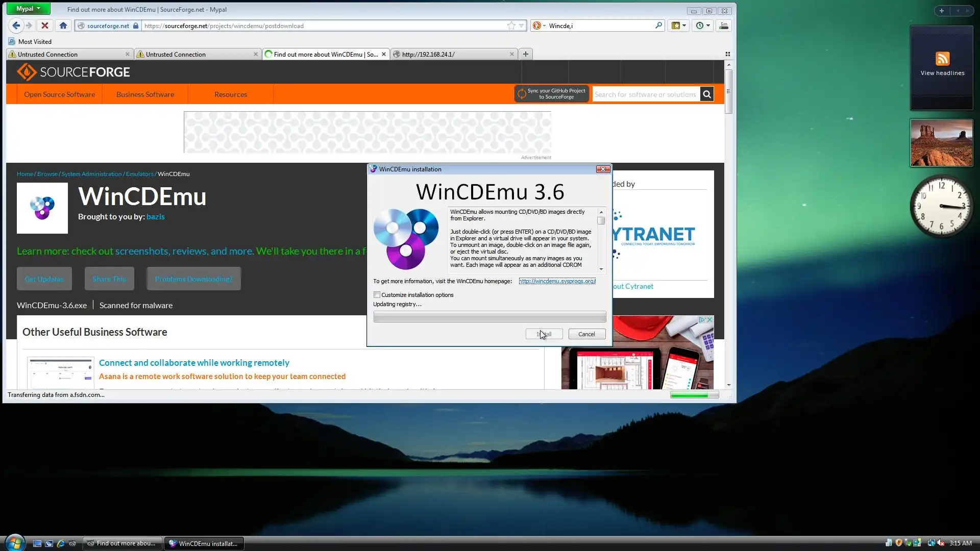Viewport: 980px width, 551px height.
Task: Go to the Home page icon
Action: (x=63, y=26)
